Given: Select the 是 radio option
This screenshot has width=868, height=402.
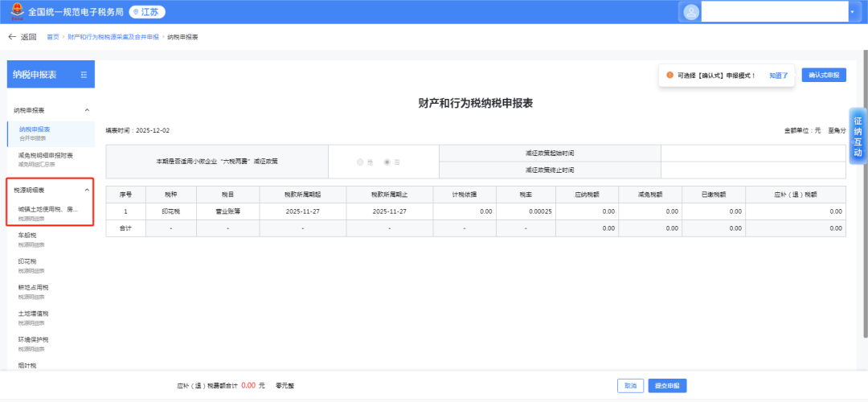Looking at the screenshot, I should pos(360,162).
